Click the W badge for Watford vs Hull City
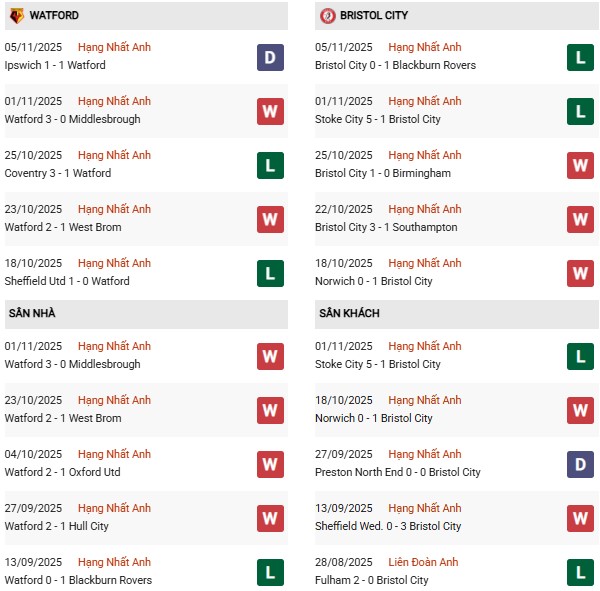This screenshot has height=591, width=600. click(x=270, y=518)
